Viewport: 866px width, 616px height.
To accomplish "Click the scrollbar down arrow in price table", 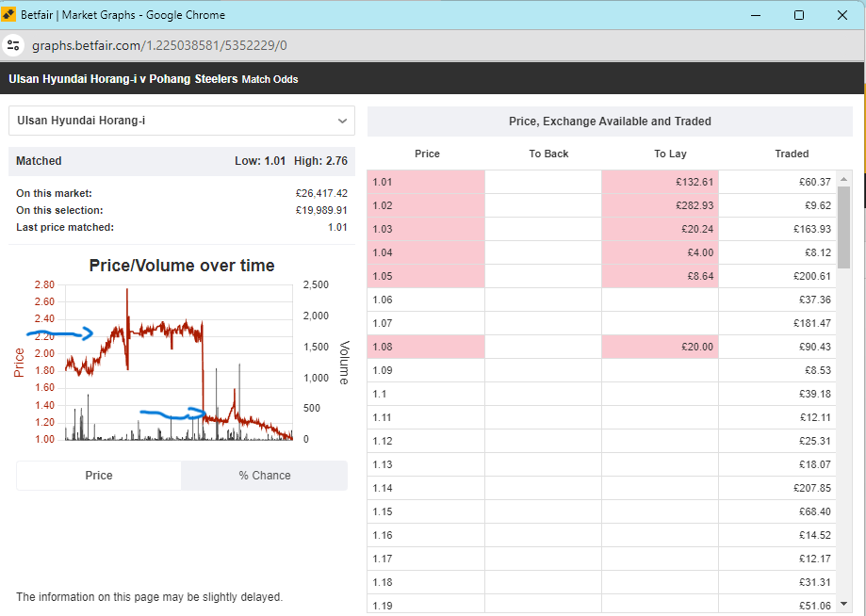I will pyautogui.click(x=843, y=604).
